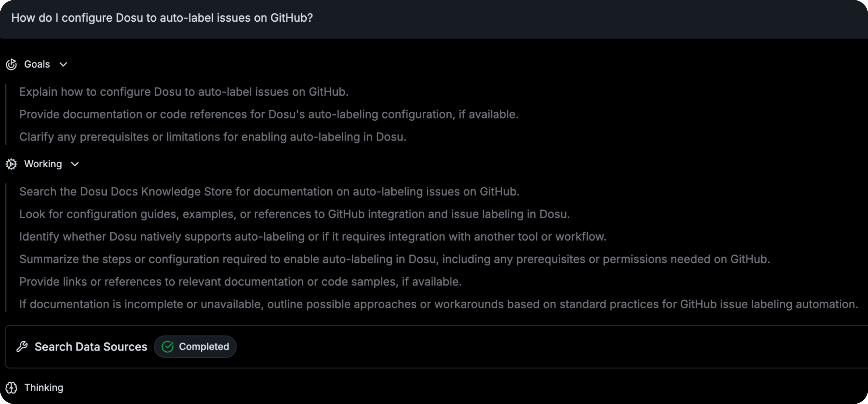Click the brain icon next to Thinking
The width and height of the screenshot is (868, 404).
tap(11, 388)
